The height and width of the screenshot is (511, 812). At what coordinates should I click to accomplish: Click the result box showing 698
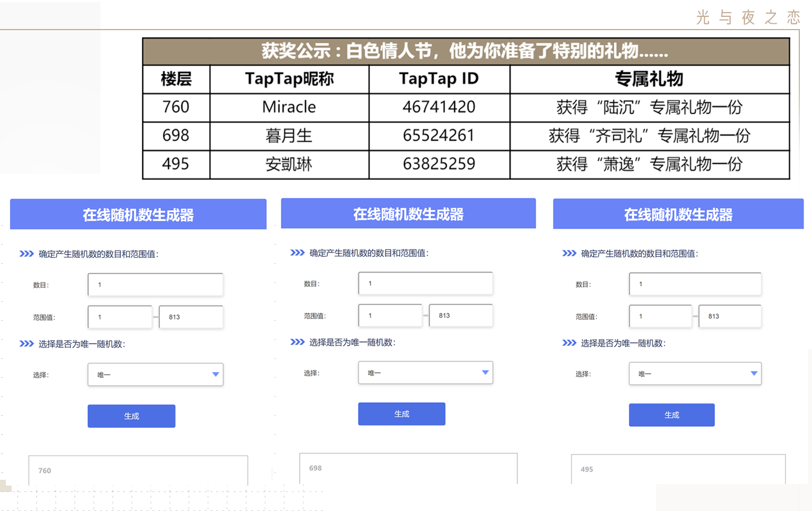click(x=408, y=468)
